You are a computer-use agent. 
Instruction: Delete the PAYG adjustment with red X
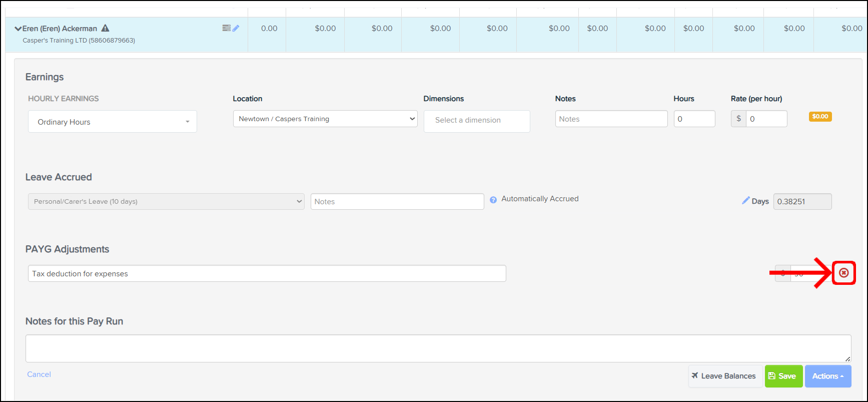tap(843, 273)
